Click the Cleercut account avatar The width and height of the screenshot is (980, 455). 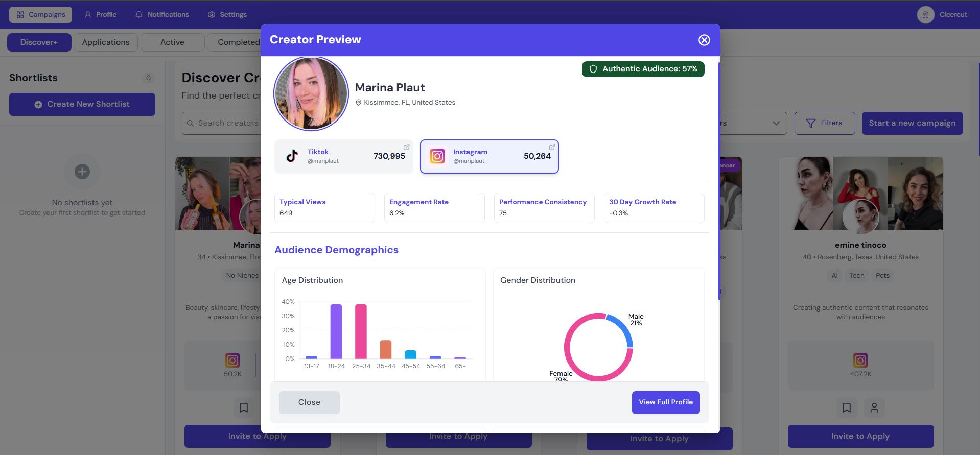[x=926, y=15]
